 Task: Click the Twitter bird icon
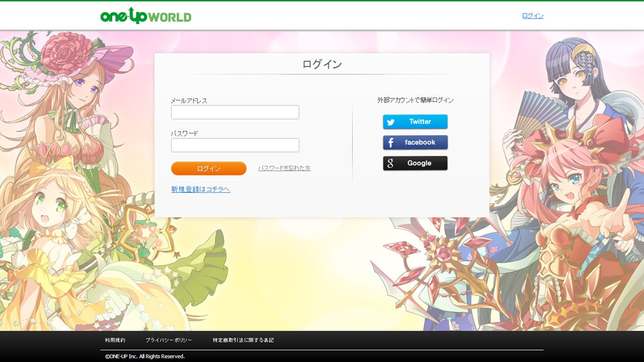391,122
